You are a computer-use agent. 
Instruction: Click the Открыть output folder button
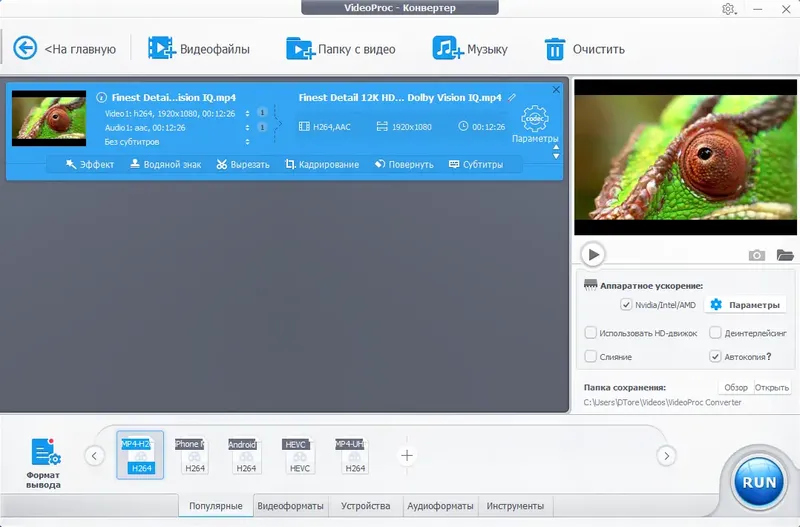(771, 387)
